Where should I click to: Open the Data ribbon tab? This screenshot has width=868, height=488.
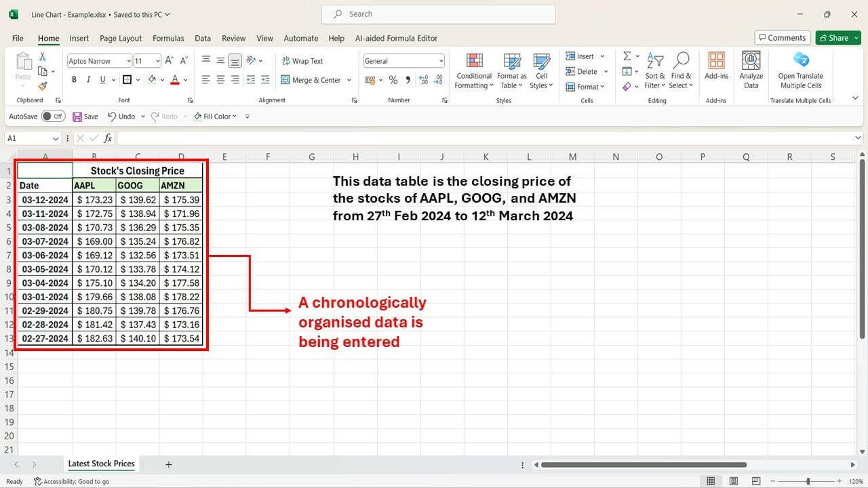coord(203,39)
